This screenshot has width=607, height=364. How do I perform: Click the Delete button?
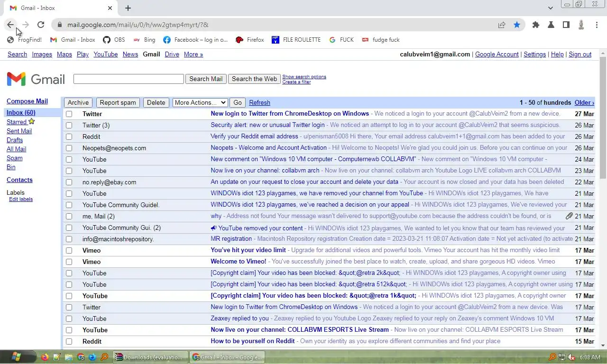point(156,102)
